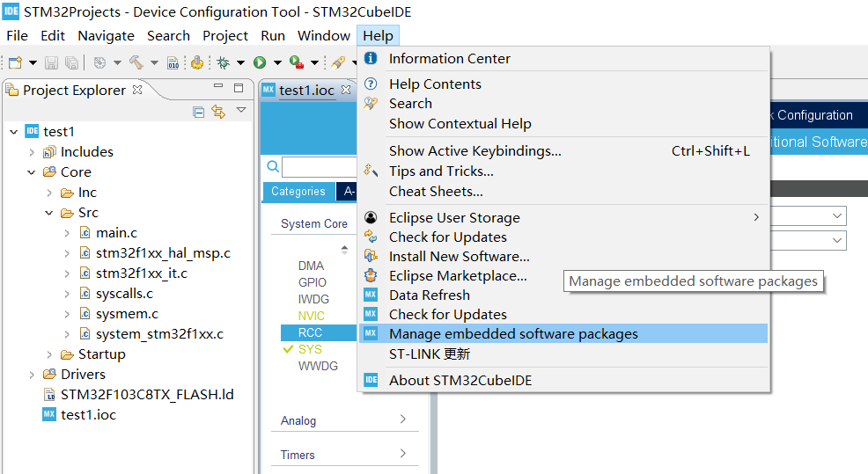Open the Run dropdown arrow
Image resolution: width=868 pixels, height=474 pixels.
tap(277, 62)
